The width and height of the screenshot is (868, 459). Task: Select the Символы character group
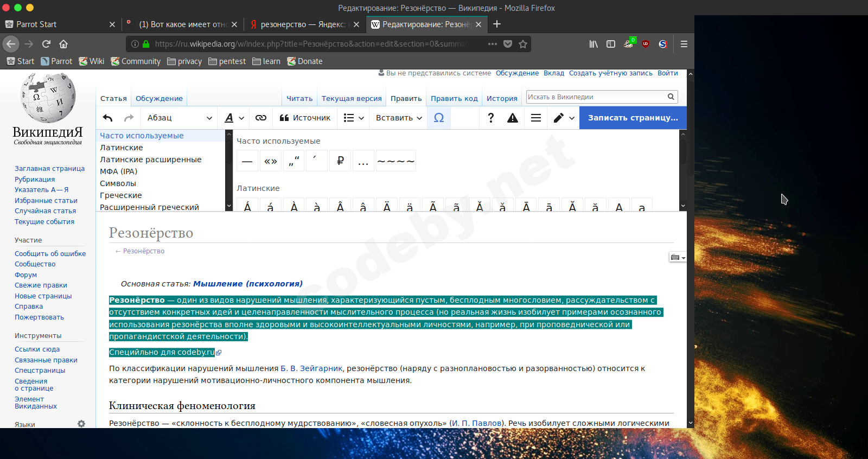161,183
